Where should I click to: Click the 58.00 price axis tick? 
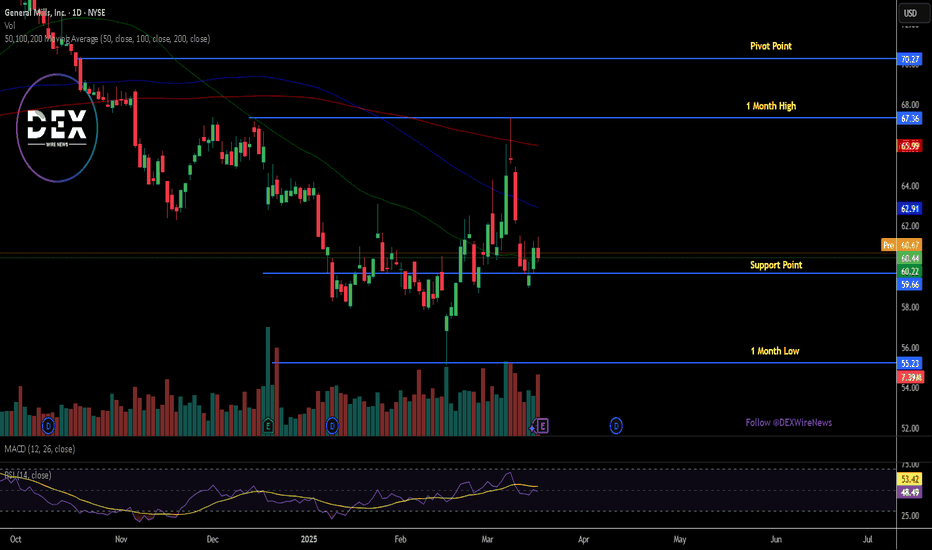click(910, 307)
